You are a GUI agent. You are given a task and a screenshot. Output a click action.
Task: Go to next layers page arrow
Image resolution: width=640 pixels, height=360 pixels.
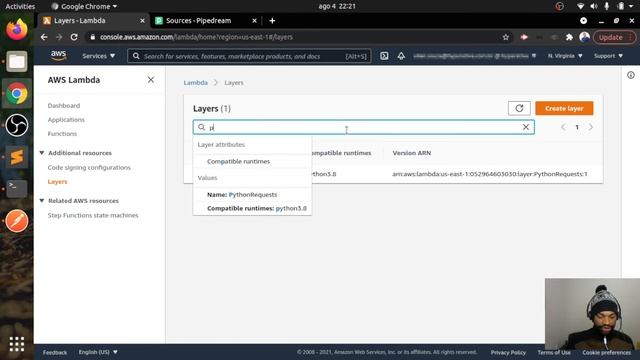(591, 127)
